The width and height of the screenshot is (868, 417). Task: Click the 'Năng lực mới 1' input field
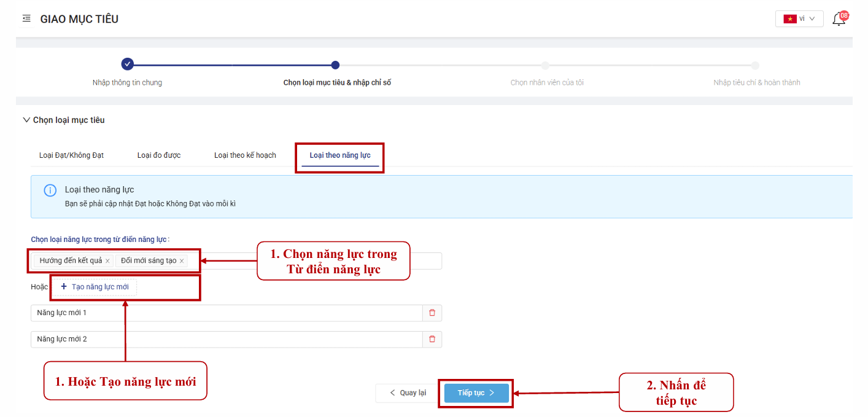click(226, 313)
